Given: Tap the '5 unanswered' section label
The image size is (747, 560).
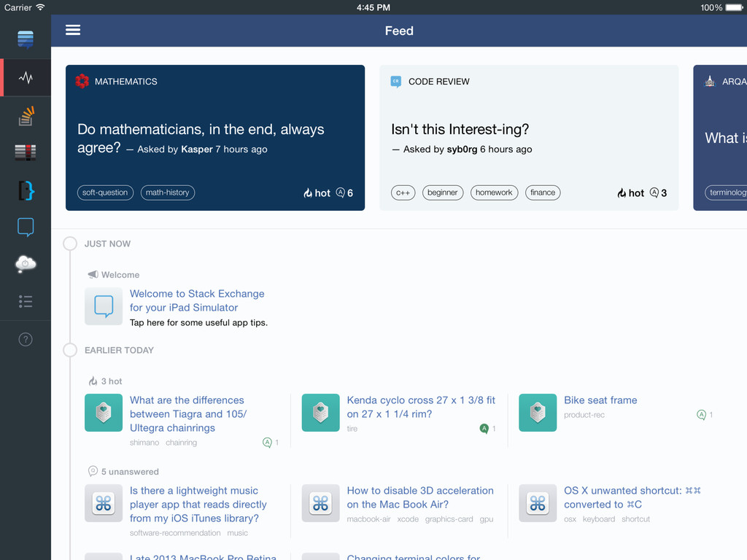Looking at the screenshot, I should [x=130, y=472].
